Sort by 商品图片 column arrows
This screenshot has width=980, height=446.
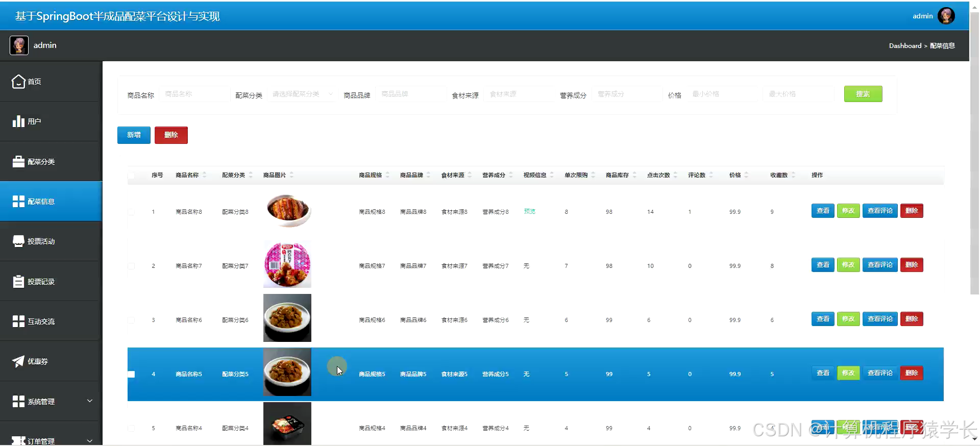click(291, 175)
